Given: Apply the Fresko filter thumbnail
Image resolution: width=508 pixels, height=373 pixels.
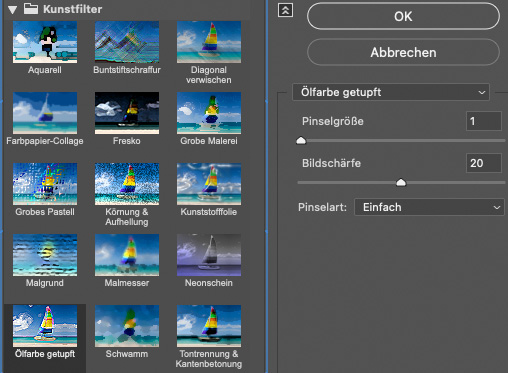Looking at the screenshot, I should 127,113.
